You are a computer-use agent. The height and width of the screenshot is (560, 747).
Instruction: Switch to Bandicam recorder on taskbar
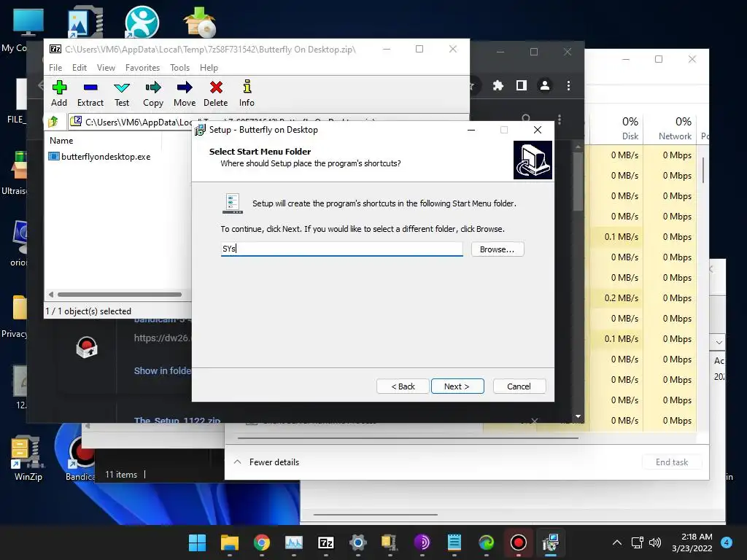pos(519,542)
